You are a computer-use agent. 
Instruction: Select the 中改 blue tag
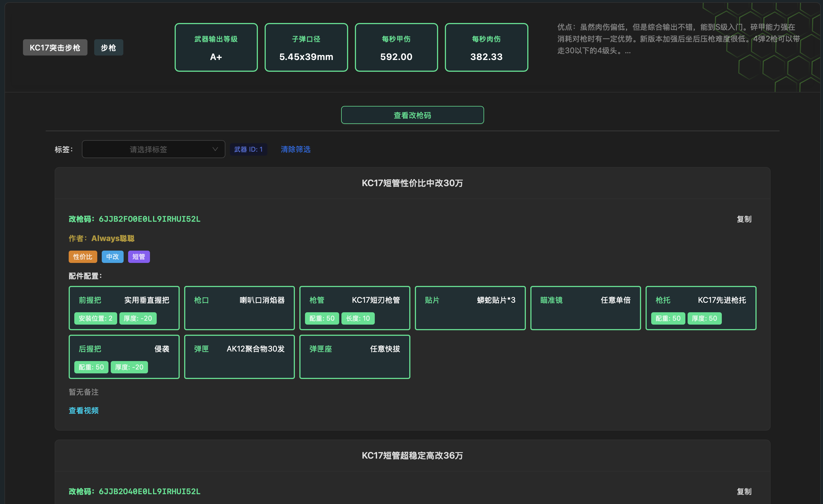(x=113, y=256)
